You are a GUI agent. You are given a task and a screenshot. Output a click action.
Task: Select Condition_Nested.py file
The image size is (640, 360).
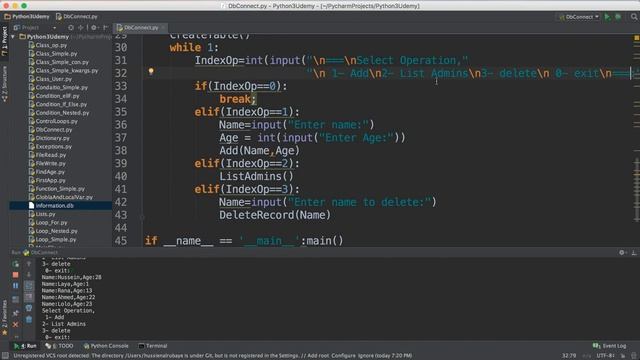pos(59,113)
